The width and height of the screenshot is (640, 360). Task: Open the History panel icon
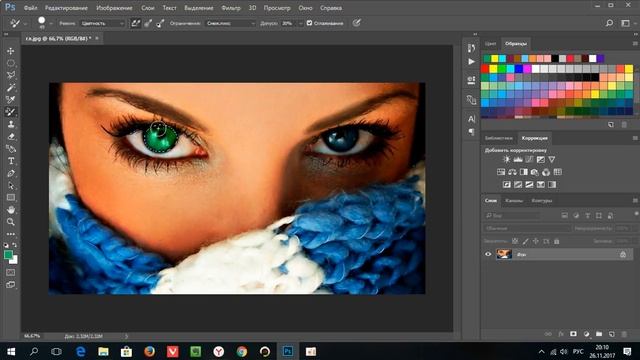[471, 48]
